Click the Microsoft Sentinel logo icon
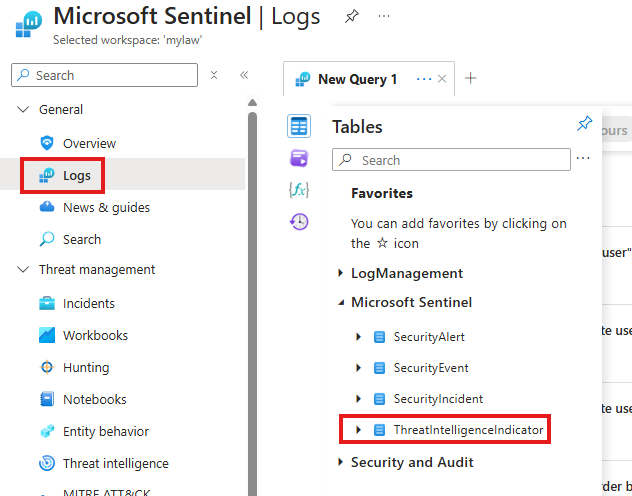 click(29, 24)
